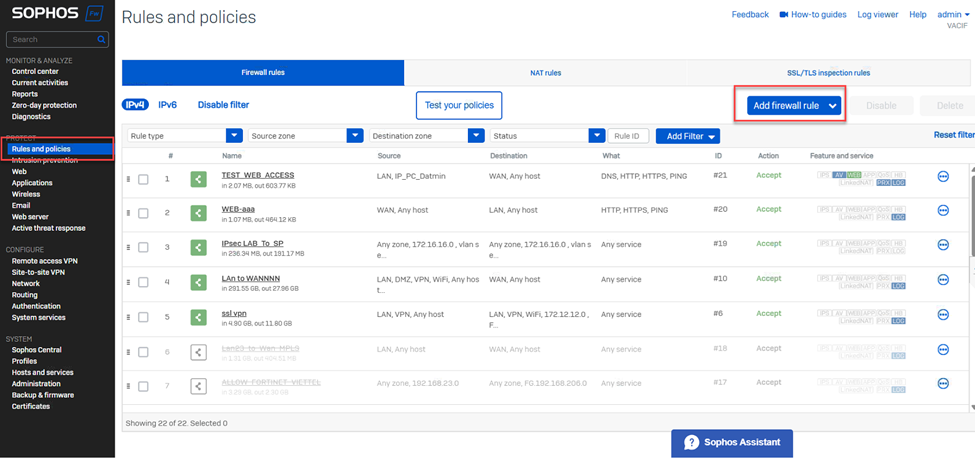Click the Sophos Assistant help icon
Viewport: 975px width, 458px height.
click(x=691, y=443)
